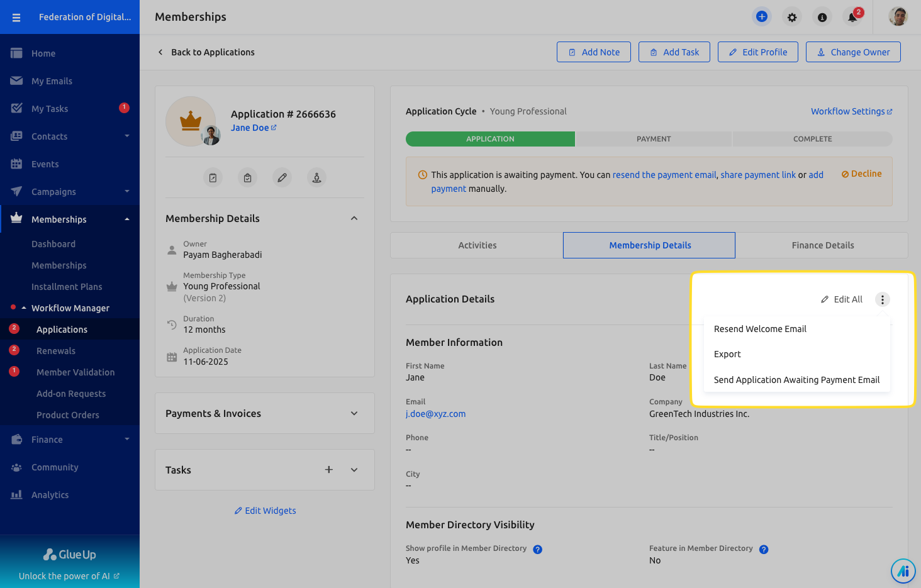Collapse Workflow Manager tree arrow
This screenshot has height=588, width=921.
click(x=24, y=308)
